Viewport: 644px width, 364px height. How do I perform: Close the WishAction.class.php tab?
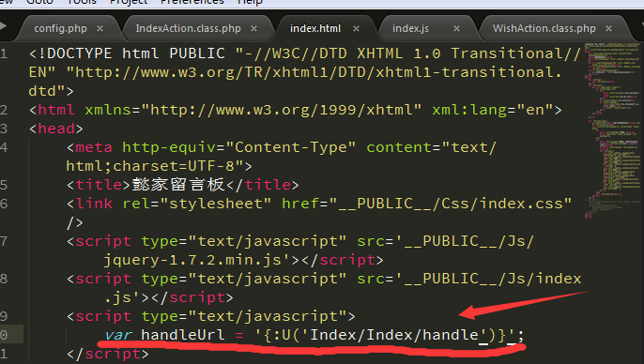[608, 29]
